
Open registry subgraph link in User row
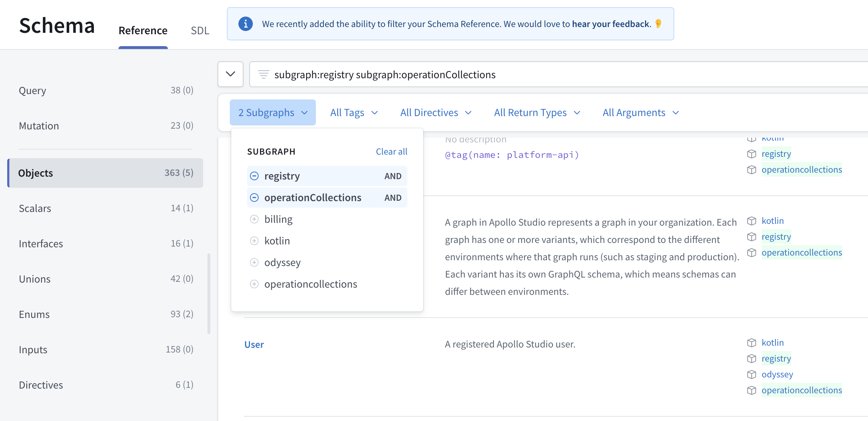click(776, 359)
